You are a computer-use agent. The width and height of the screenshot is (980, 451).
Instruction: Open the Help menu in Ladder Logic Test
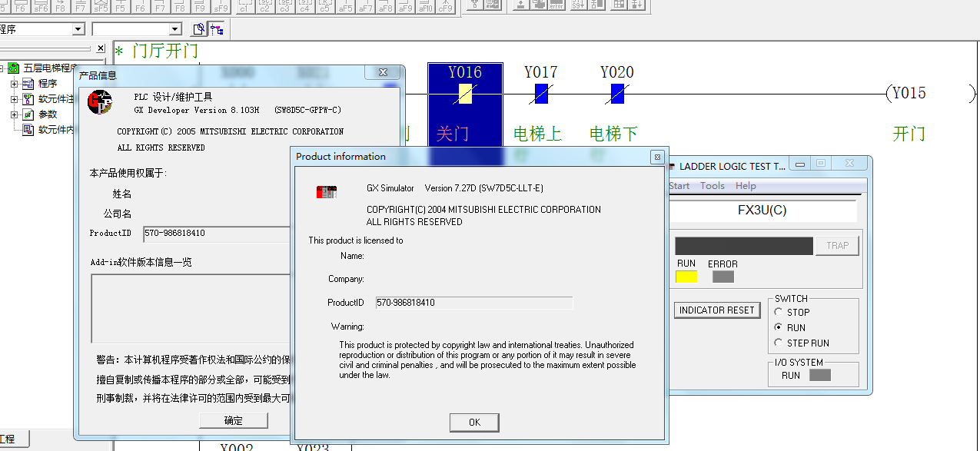pos(746,186)
